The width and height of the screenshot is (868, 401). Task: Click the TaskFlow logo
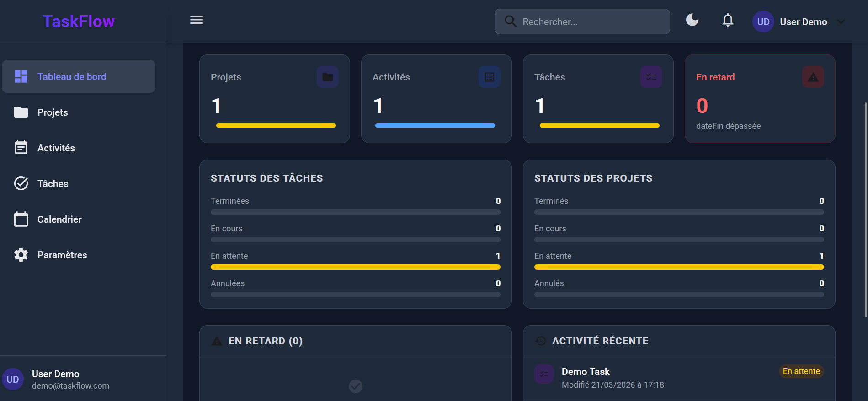[x=79, y=21]
